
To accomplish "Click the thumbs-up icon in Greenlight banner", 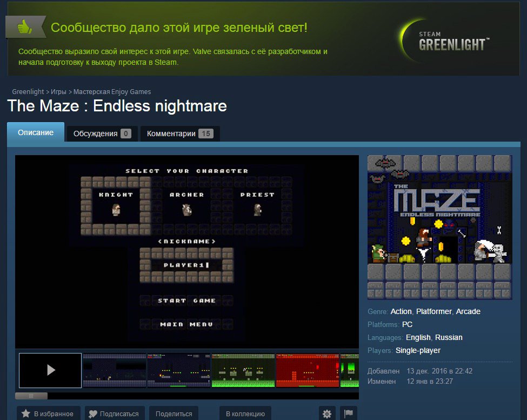I will pyautogui.click(x=24, y=26).
